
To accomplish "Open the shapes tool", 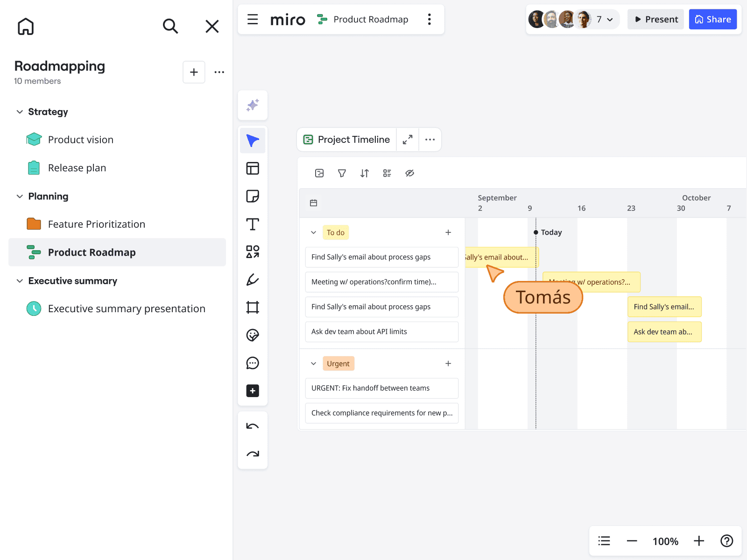I will [x=253, y=252].
